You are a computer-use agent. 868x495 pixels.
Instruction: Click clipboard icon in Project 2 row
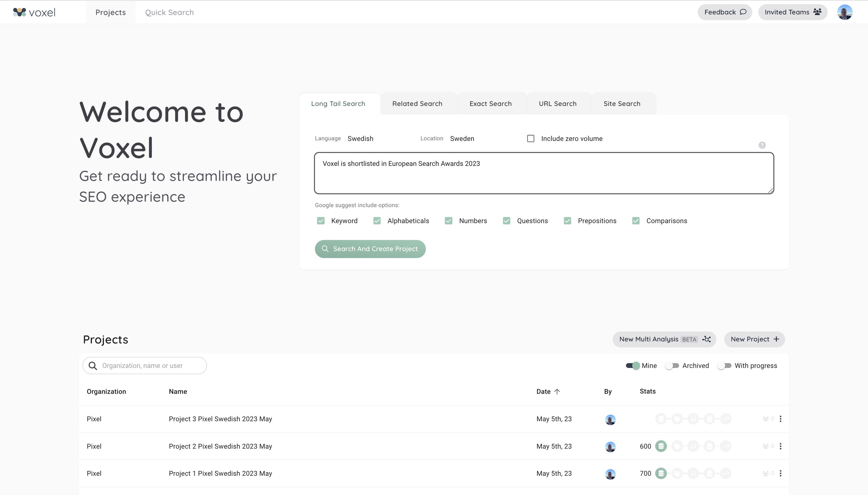click(709, 446)
